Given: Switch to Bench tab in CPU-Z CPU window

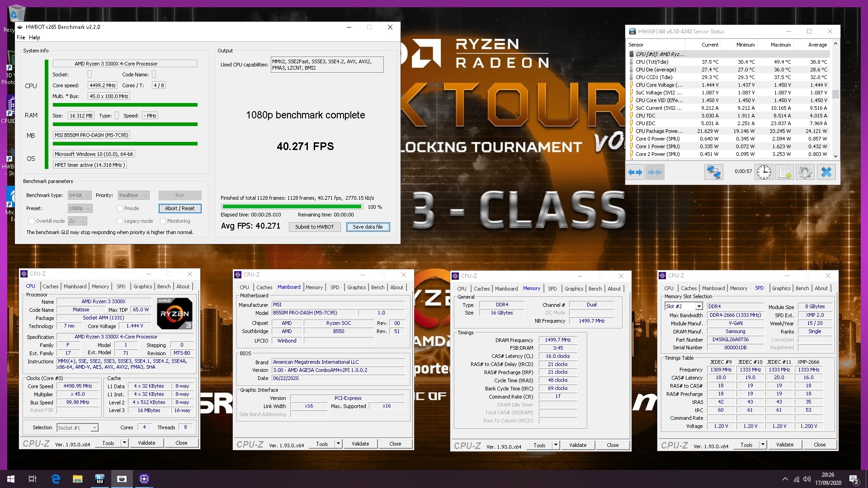Looking at the screenshot, I should tap(164, 286).
